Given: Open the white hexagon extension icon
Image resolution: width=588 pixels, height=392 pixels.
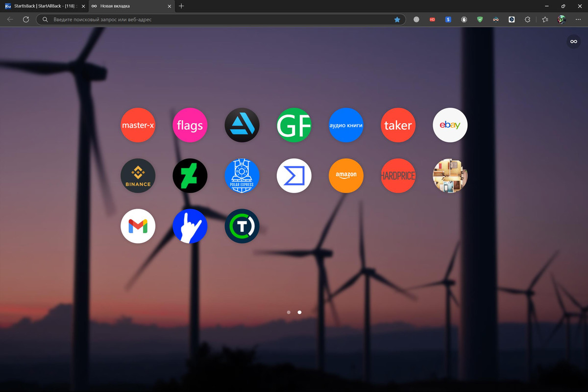Looking at the screenshot, I should coord(512,20).
